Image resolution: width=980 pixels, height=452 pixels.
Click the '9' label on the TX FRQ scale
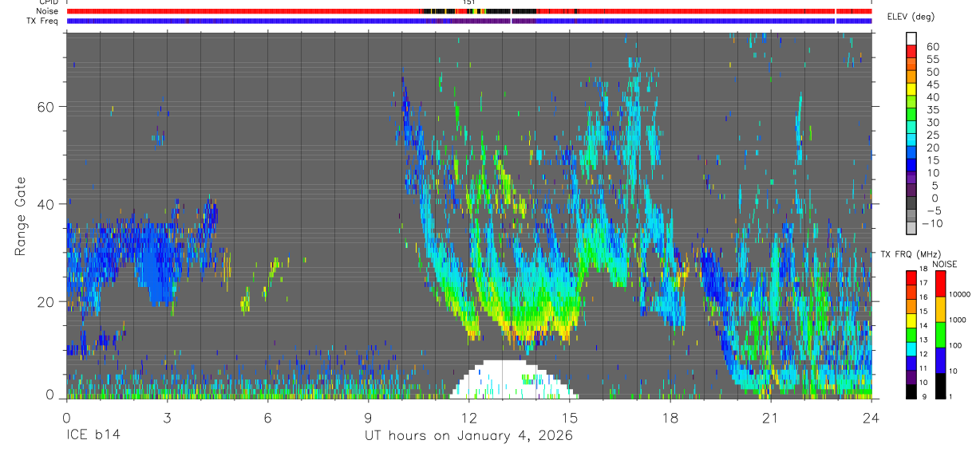pos(923,396)
